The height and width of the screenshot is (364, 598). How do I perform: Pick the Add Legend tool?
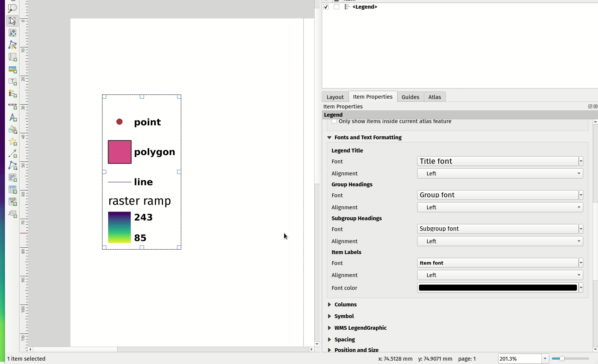pyautogui.click(x=12, y=94)
